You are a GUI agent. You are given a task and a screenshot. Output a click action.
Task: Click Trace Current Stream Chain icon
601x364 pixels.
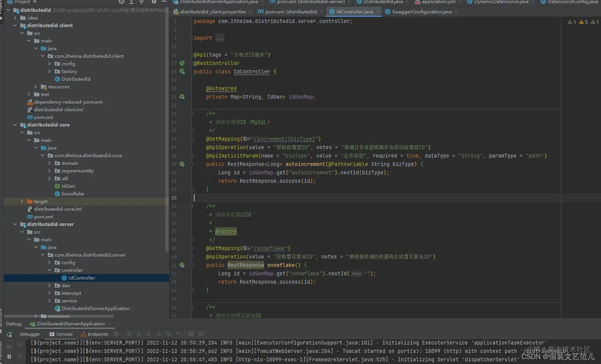pos(201,334)
